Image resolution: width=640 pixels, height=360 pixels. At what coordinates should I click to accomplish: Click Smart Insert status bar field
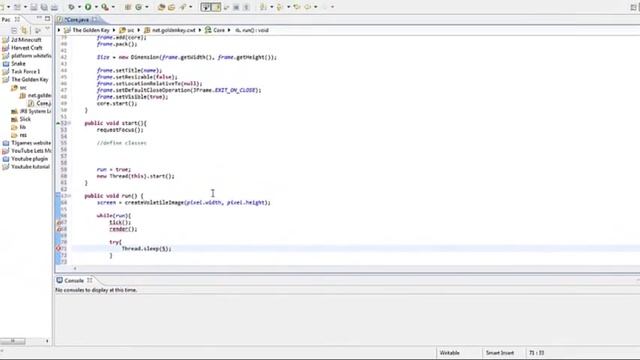click(500, 353)
